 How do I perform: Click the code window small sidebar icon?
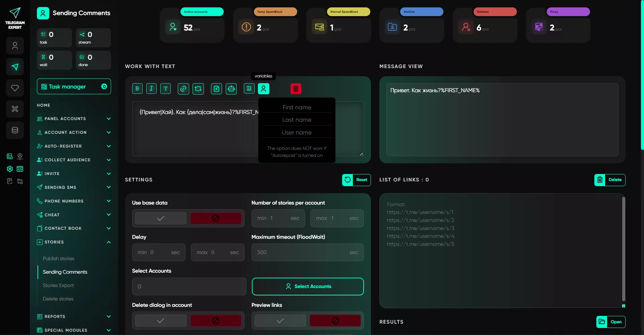20,169
